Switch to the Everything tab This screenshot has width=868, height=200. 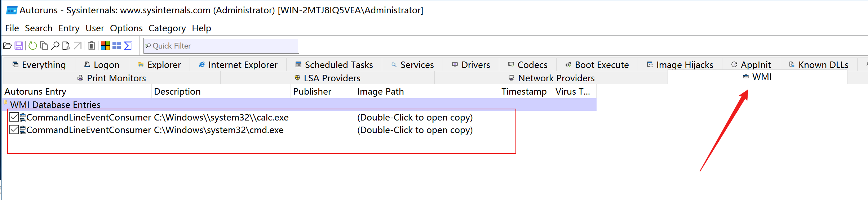point(39,65)
